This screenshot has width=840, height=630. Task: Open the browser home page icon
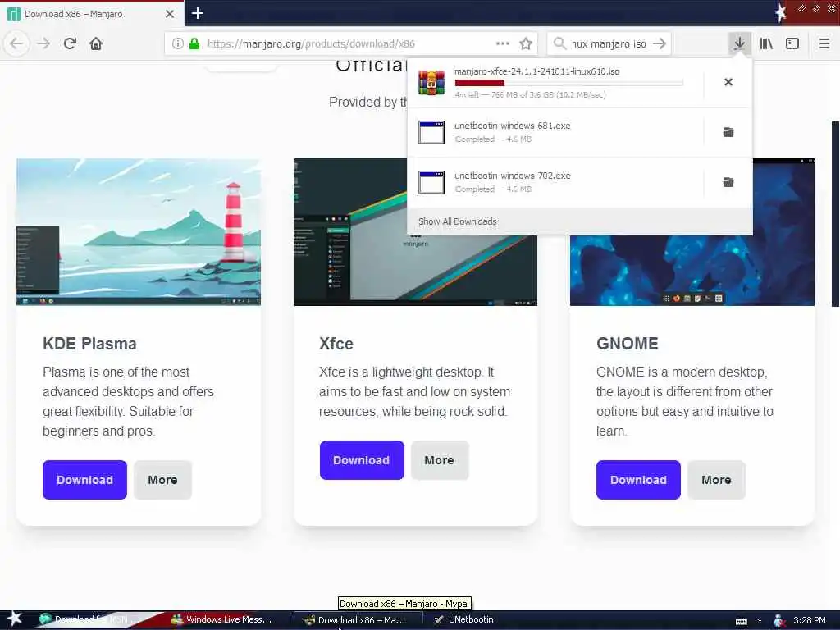(x=96, y=43)
